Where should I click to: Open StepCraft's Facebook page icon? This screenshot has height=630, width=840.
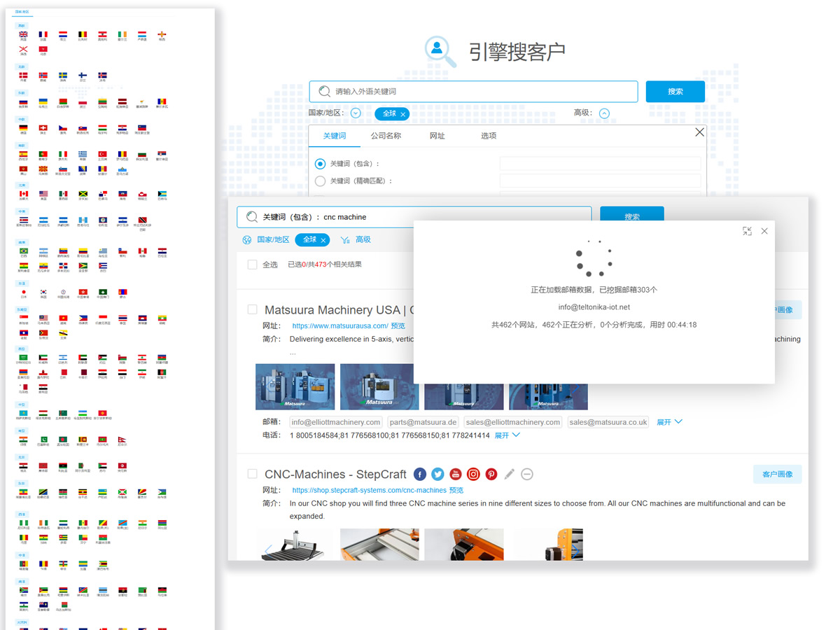[x=420, y=474]
